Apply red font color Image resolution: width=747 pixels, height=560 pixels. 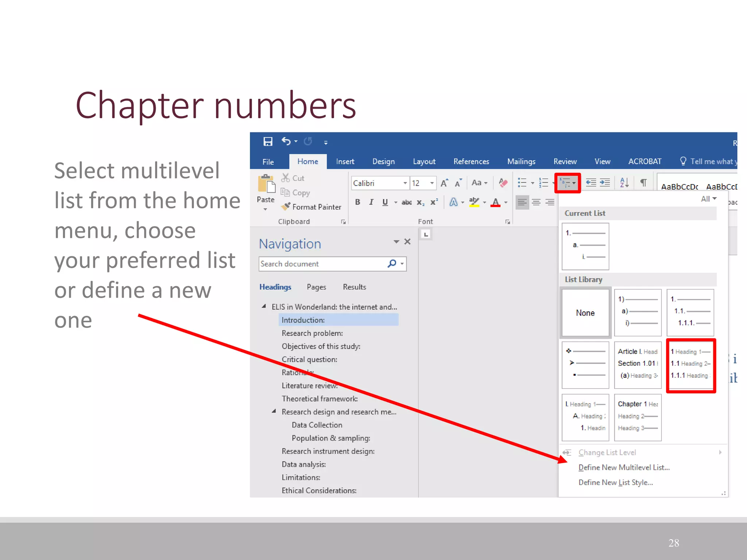[x=495, y=202]
